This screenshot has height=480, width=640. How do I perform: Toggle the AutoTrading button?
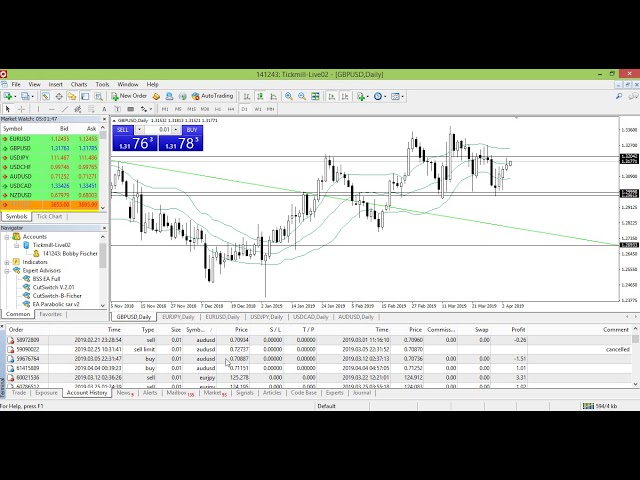click(x=212, y=96)
